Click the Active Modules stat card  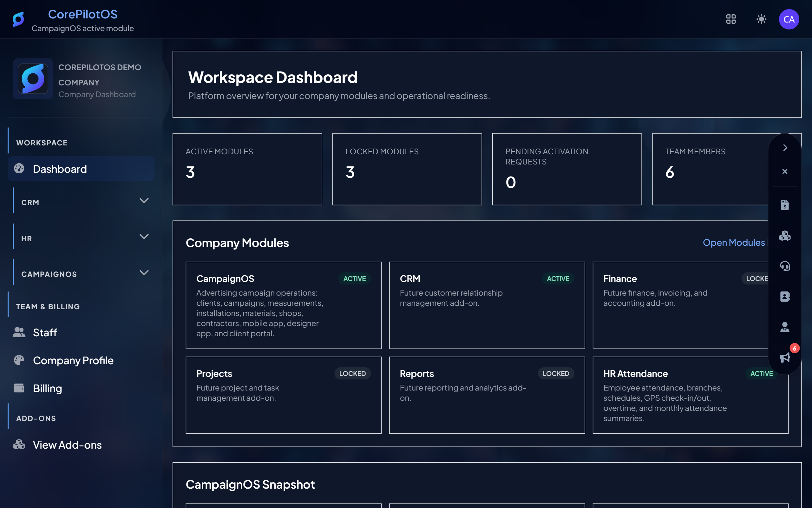tap(247, 169)
